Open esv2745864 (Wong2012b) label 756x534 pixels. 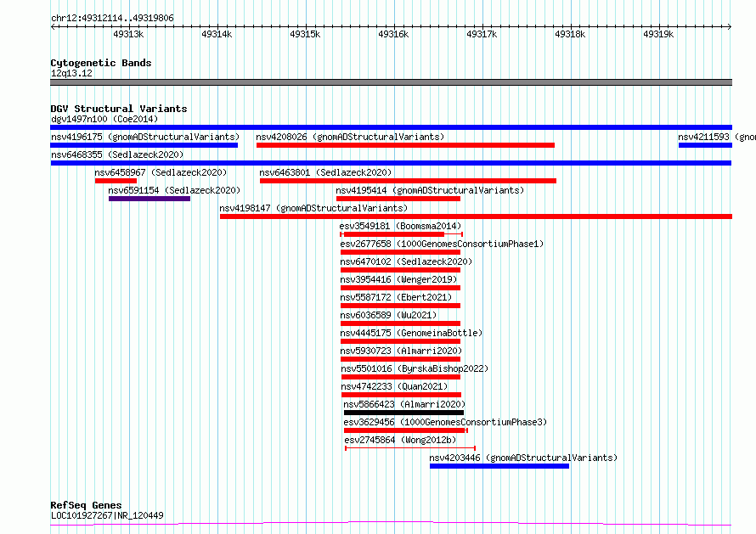(400, 440)
